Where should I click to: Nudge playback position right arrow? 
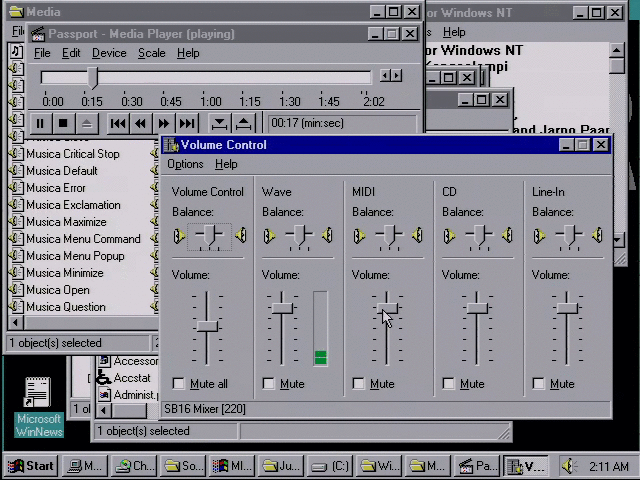[x=396, y=76]
